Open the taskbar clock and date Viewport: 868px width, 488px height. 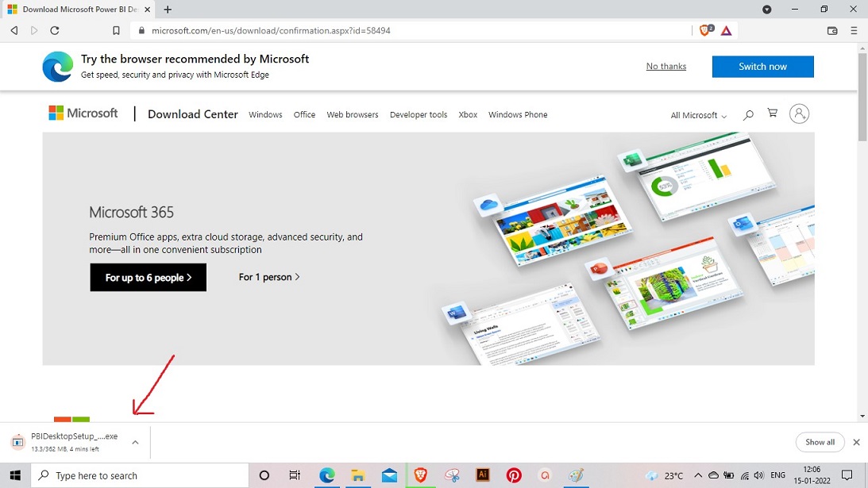(812, 475)
